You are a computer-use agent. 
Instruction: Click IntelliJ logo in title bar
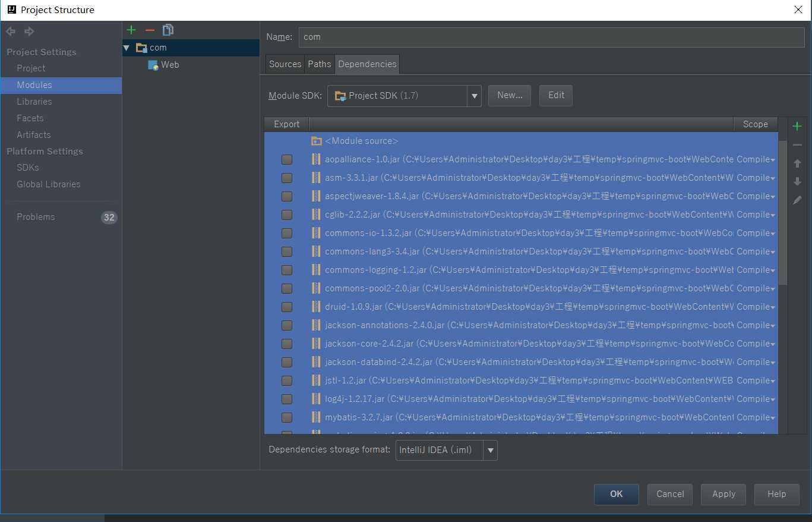[x=11, y=10]
